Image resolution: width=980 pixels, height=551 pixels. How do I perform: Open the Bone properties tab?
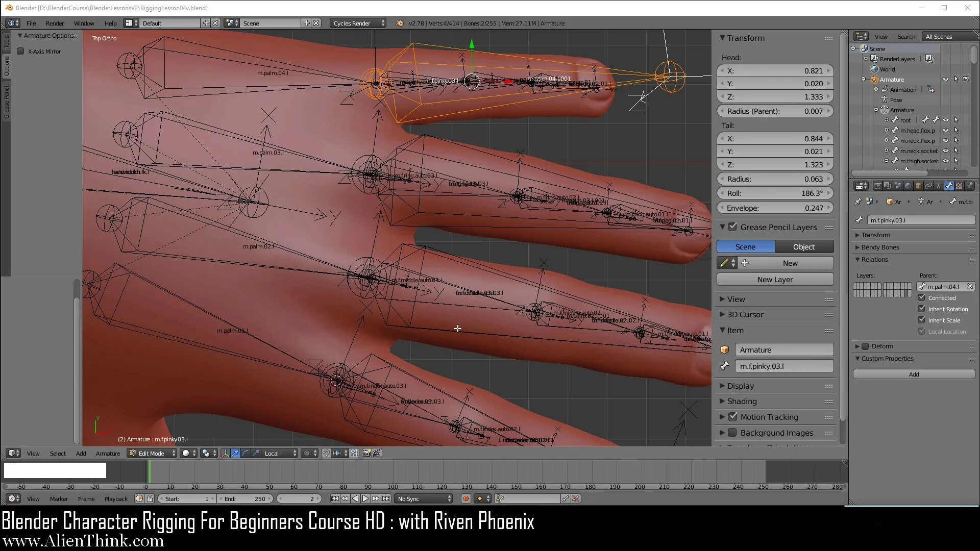[949, 186]
